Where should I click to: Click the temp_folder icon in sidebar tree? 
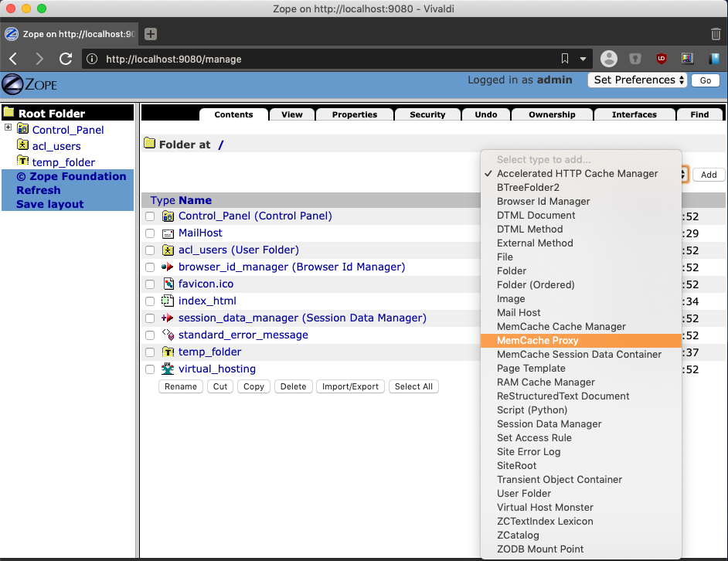coord(22,161)
